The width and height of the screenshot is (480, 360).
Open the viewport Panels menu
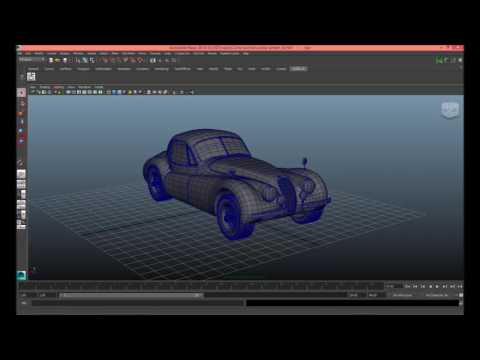[x=99, y=87]
